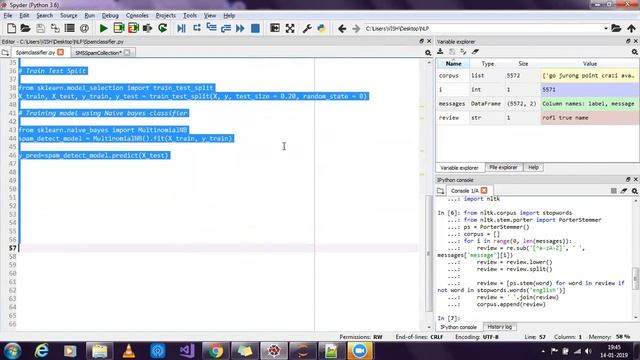Open the Debug menu
Image resolution: width=640 pixels, height=360 pixels.
click(110, 16)
